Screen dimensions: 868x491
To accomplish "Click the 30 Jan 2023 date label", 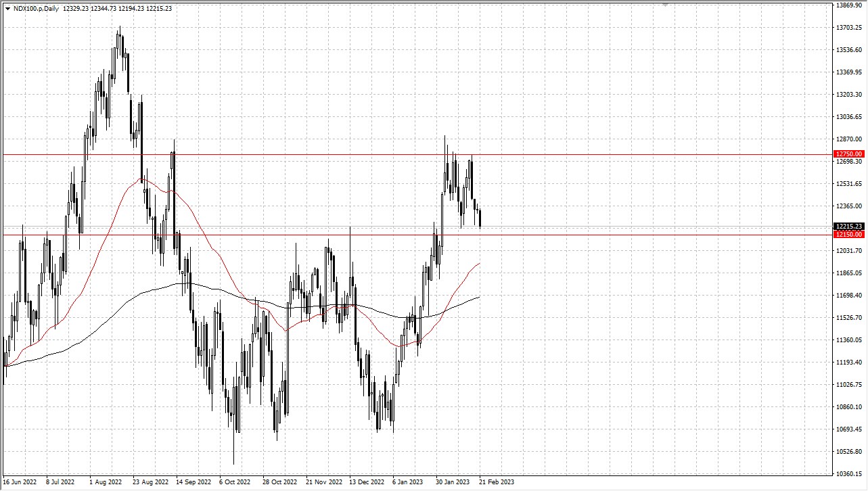I will click(x=453, y=482).
